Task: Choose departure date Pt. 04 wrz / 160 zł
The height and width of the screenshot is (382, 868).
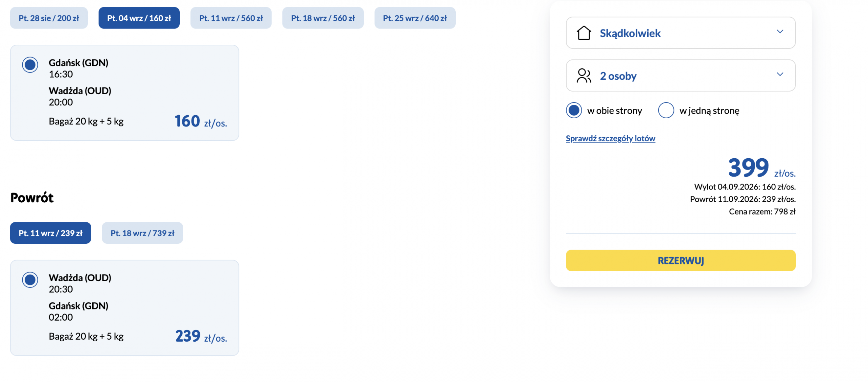Action: (x=139, y=18)
